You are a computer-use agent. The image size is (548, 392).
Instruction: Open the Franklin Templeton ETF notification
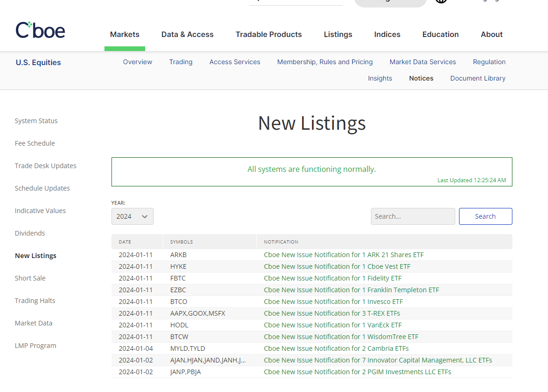tap(351, 290)
